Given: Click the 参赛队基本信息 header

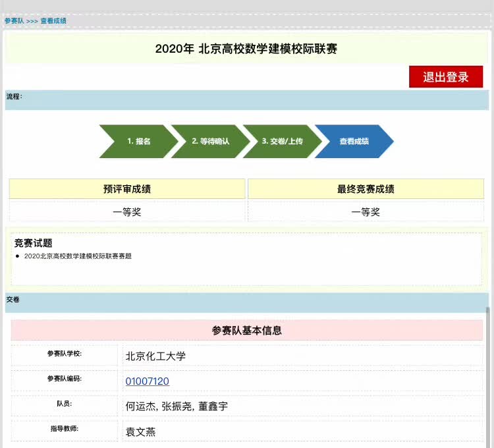Looking at the screenshot, I should tap(247, 330).
